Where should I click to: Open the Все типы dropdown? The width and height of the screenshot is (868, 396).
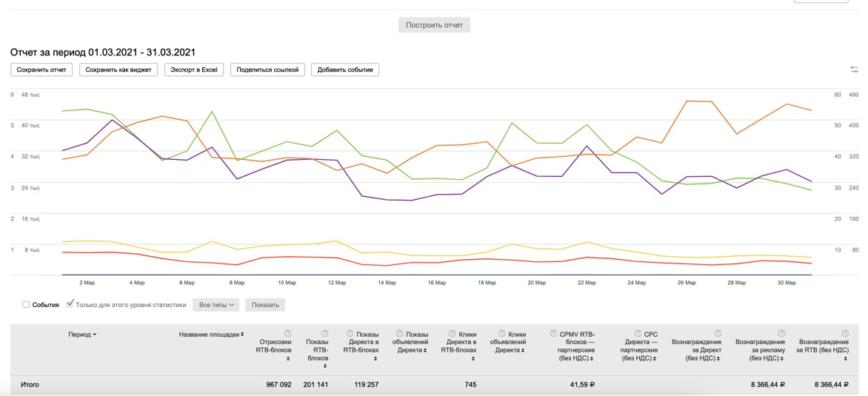(216, 305)
